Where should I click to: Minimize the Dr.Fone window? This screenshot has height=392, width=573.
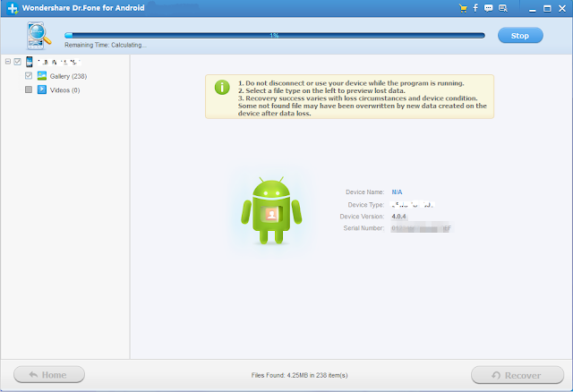[533, 9]
